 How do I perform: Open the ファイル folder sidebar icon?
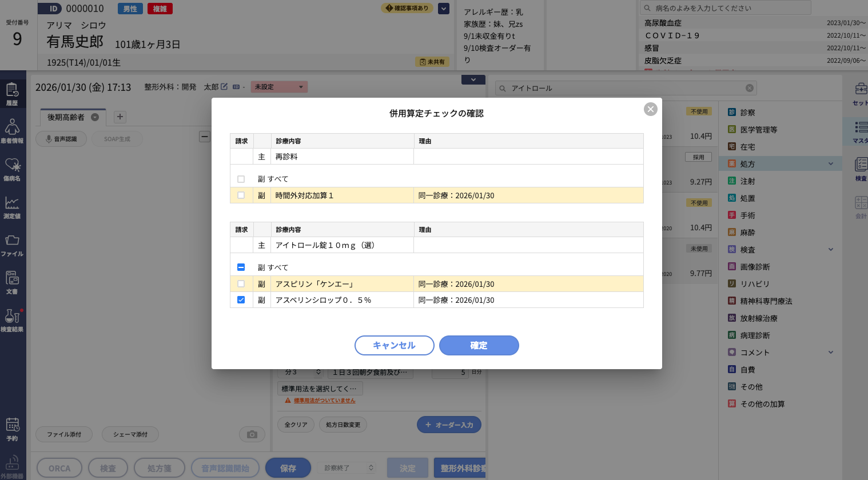(12, 245)
